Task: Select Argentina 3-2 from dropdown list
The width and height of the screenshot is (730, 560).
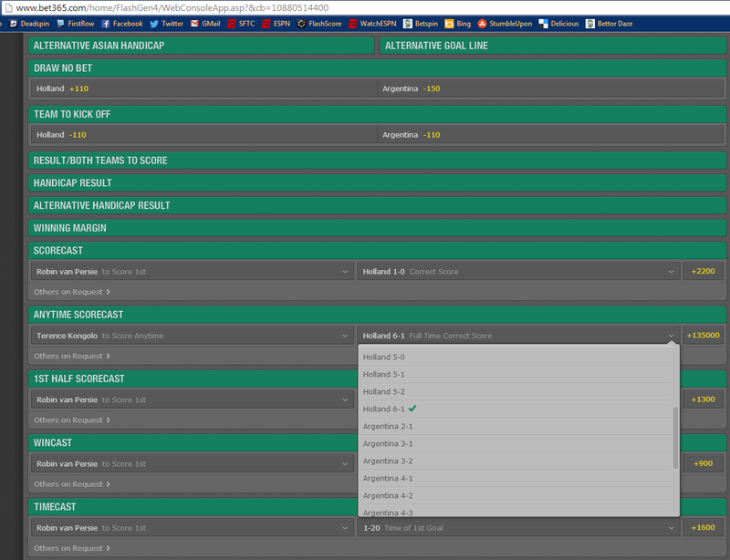Action: point(516,461)
